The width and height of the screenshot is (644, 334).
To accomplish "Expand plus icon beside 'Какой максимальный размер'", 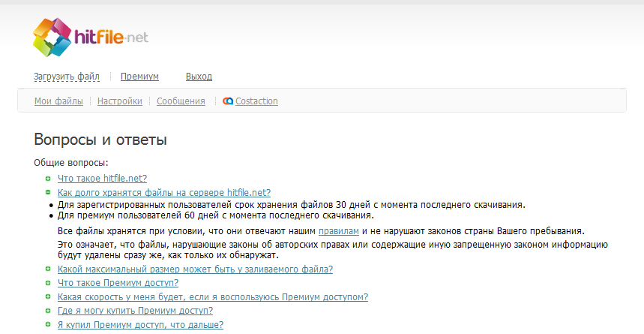I will pyautogui.click(x=48, y=269).
